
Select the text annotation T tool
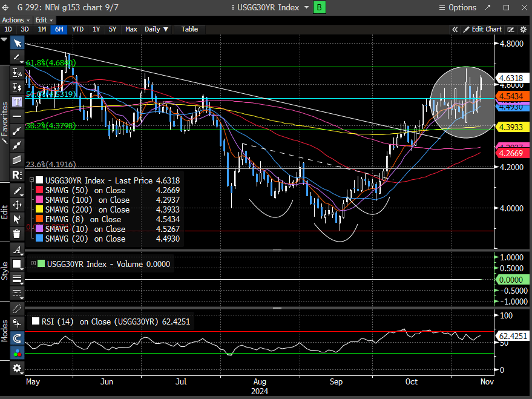click(x=17, y=101)
